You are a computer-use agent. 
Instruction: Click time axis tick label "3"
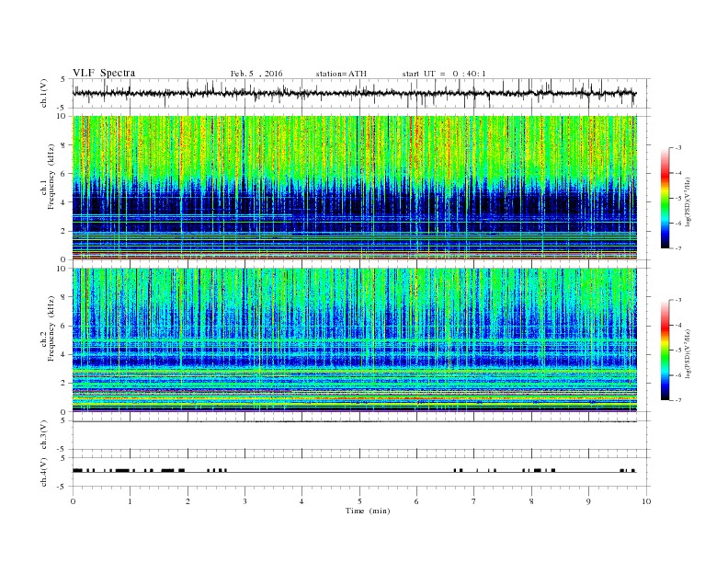tap(245, 501)
